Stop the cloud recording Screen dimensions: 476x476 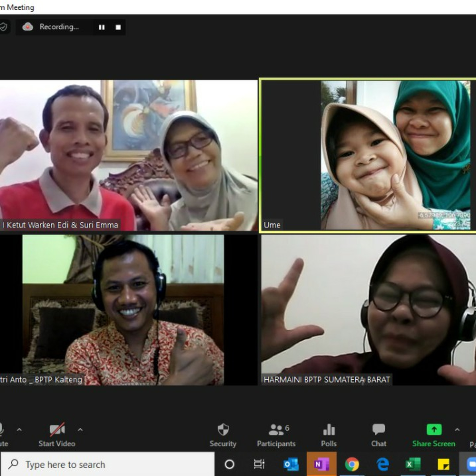118,27
